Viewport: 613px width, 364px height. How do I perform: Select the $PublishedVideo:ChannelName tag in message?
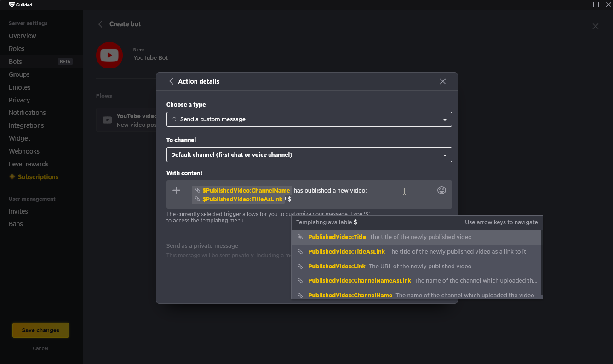tap(242, 190)
